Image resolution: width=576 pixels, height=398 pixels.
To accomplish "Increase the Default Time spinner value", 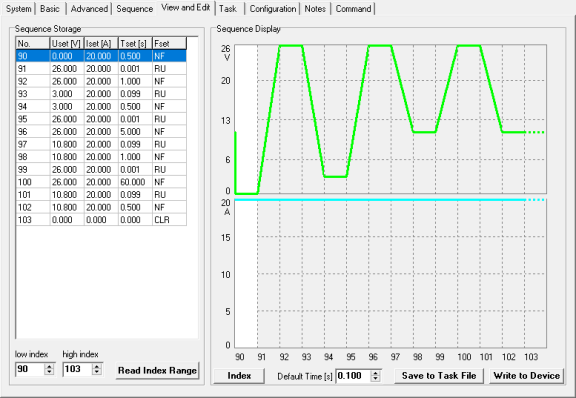I will [x=375, y=373].
